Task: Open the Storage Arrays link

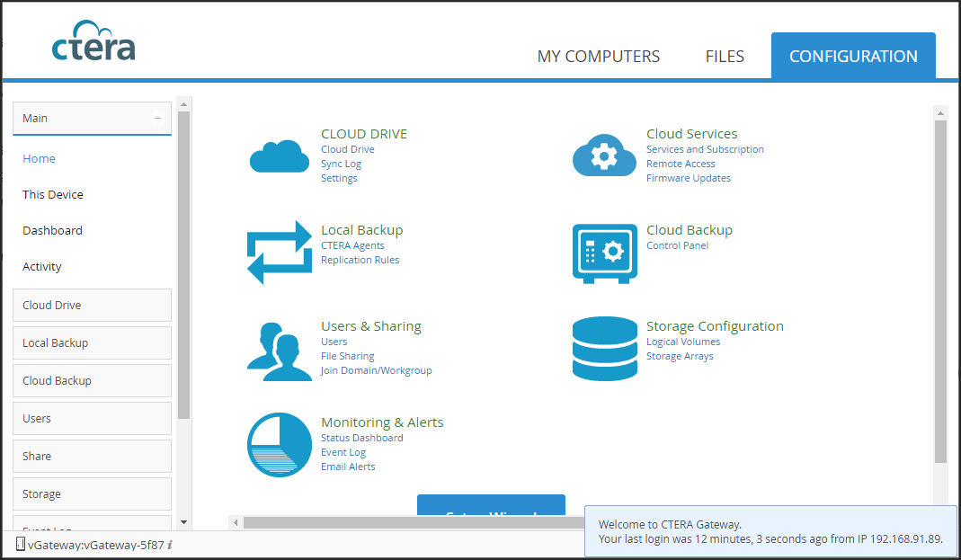Action: tap(680, 357)
